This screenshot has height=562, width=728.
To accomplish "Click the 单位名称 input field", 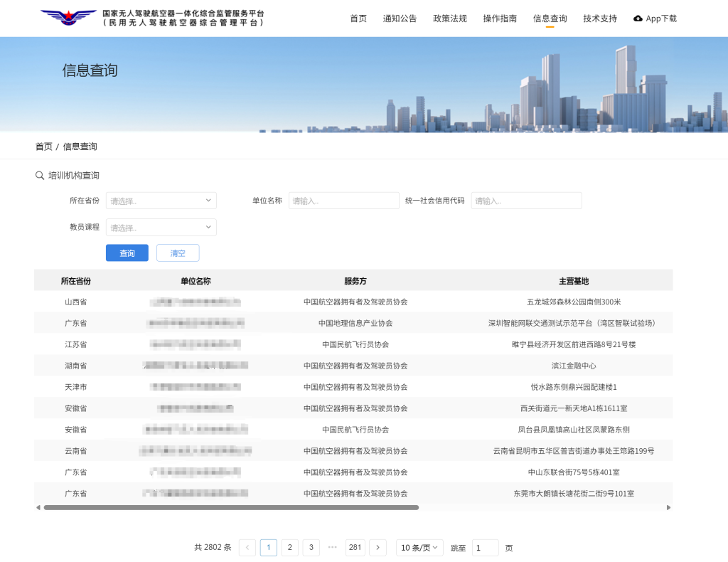I will pyautogui.click(x=344, y=201).
